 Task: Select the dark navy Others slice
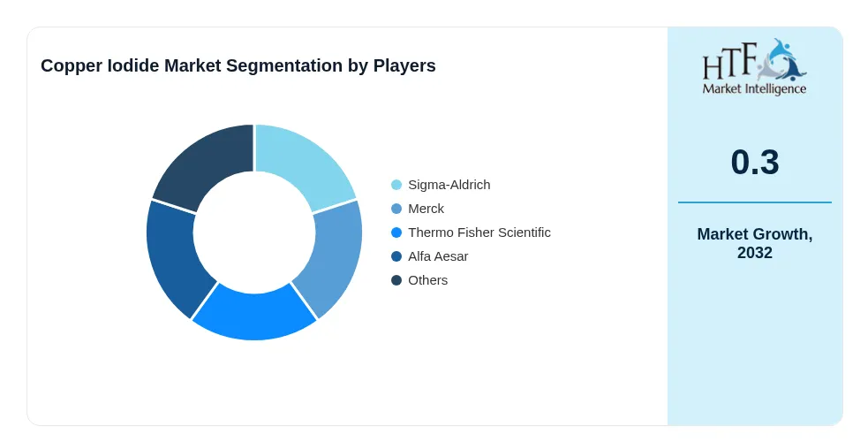pos(204,162)
